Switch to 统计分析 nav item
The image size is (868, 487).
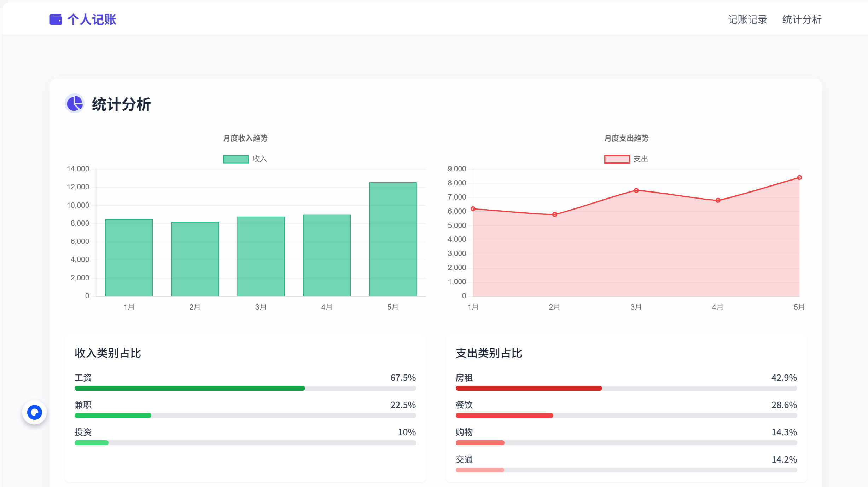[x=802, y=19]
